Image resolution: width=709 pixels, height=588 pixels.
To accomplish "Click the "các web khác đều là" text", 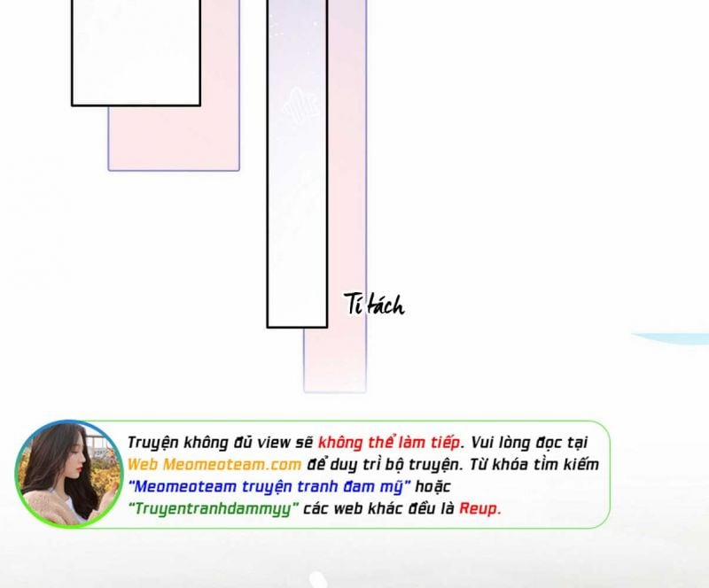I will [x=378, y=509].
